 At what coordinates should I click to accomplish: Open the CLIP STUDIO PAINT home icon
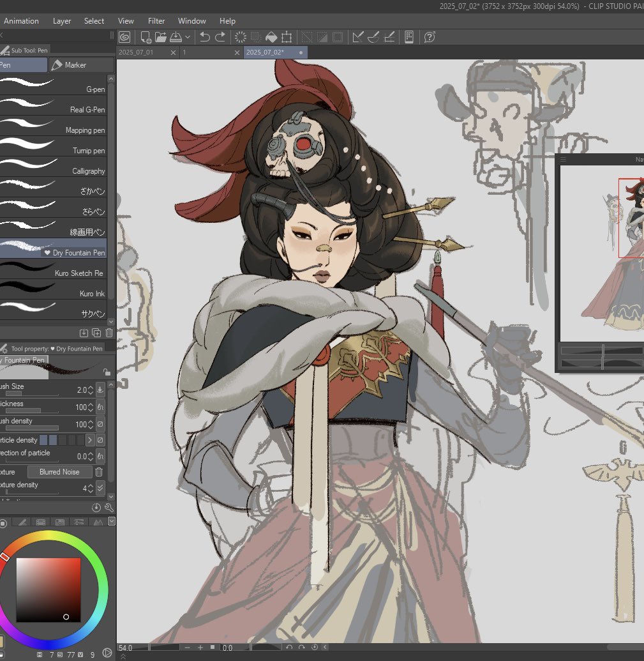[125, 36]
